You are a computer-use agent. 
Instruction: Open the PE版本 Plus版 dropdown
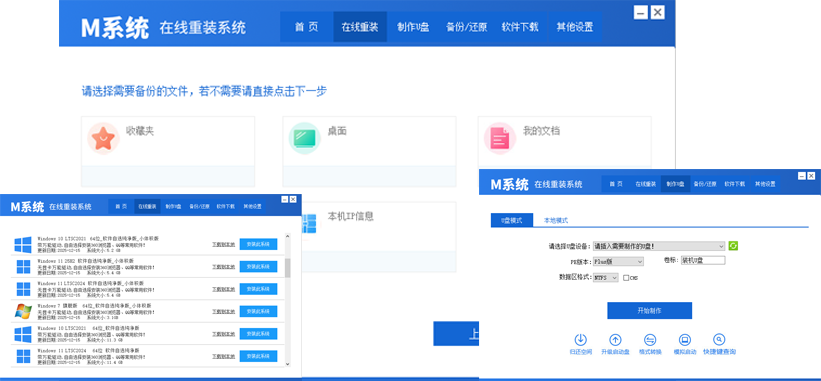[x=618, y=262]
